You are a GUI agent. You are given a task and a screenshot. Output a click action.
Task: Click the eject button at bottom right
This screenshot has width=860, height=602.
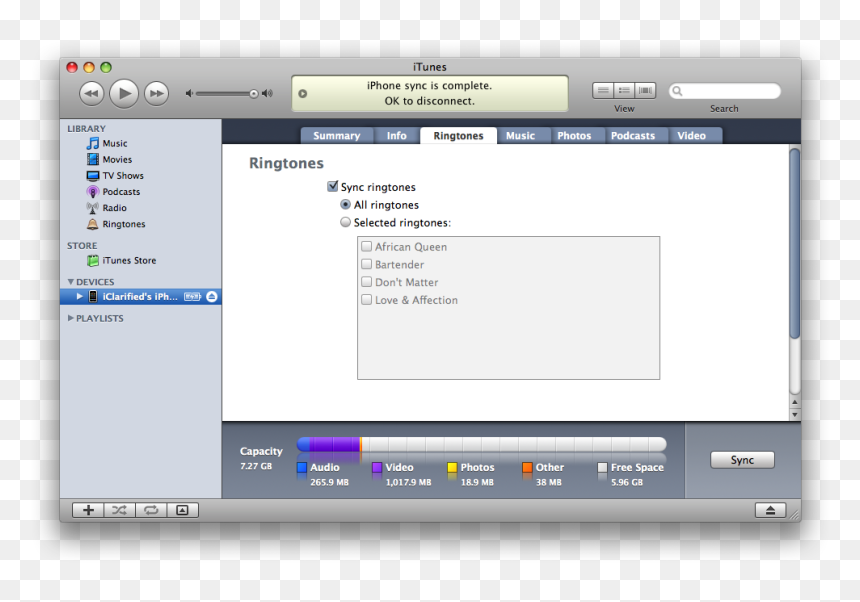(x=770, y=510)
